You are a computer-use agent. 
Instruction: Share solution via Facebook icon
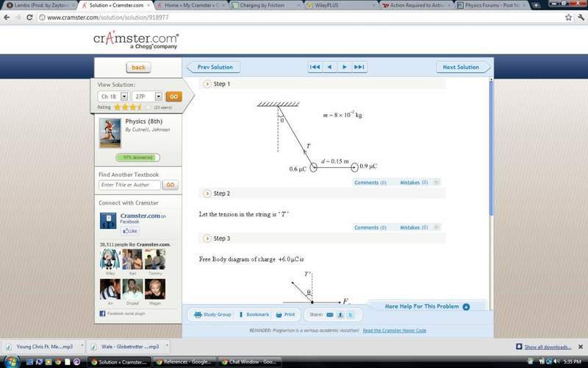coord(340,315)
